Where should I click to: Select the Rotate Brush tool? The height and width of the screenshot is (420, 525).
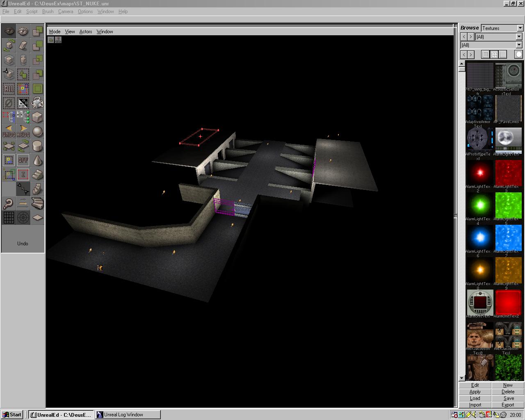coord(9,45)
